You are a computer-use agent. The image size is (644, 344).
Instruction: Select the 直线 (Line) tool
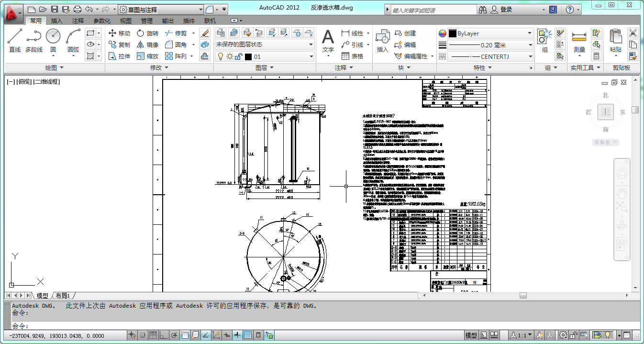(x=15, y=41)
